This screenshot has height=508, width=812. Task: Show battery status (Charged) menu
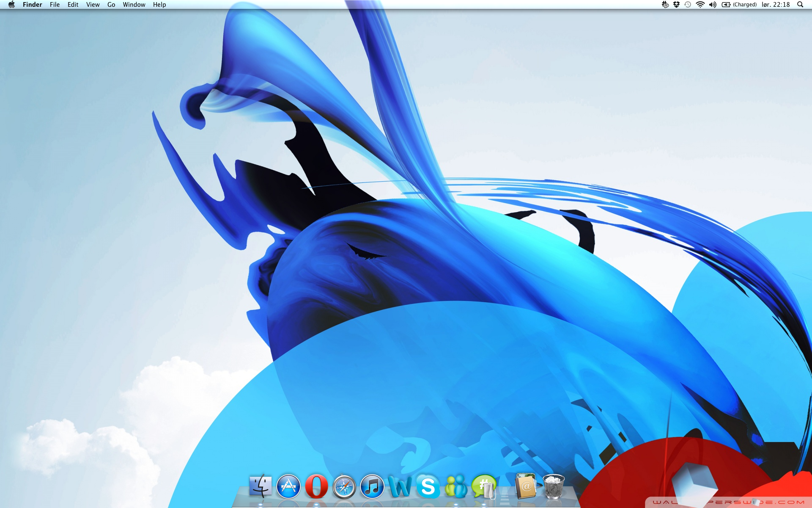click(x=739, y=5)
